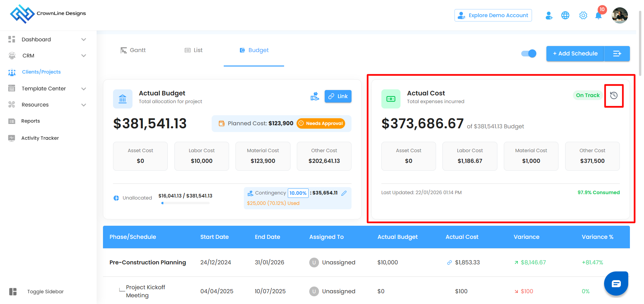Screen dimensions: 644x304
Task: Click the Unallocated budget progress bar
Action: (x=185, y=203)
